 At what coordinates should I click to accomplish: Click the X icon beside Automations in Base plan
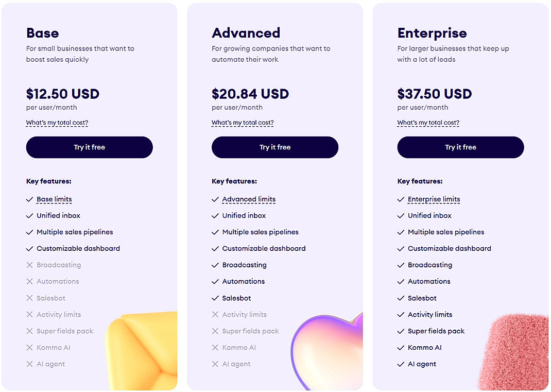[29, 281]
